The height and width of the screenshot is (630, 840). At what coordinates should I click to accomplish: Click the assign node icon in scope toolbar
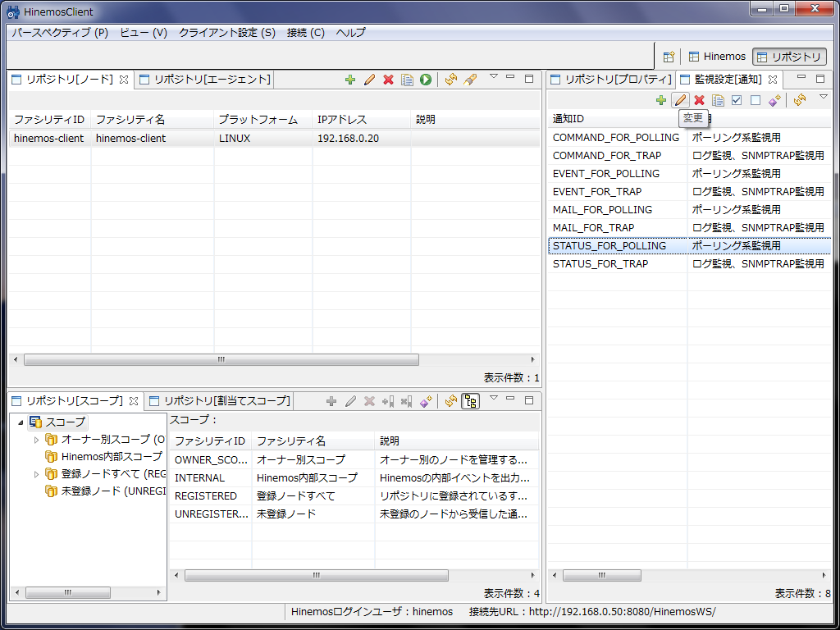388,401
